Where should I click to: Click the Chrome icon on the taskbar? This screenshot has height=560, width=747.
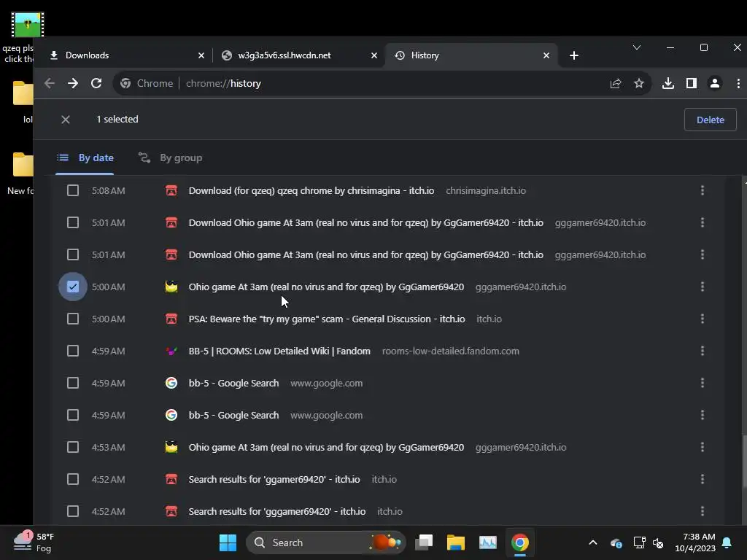pyautogui.click(x=519, y=542)
